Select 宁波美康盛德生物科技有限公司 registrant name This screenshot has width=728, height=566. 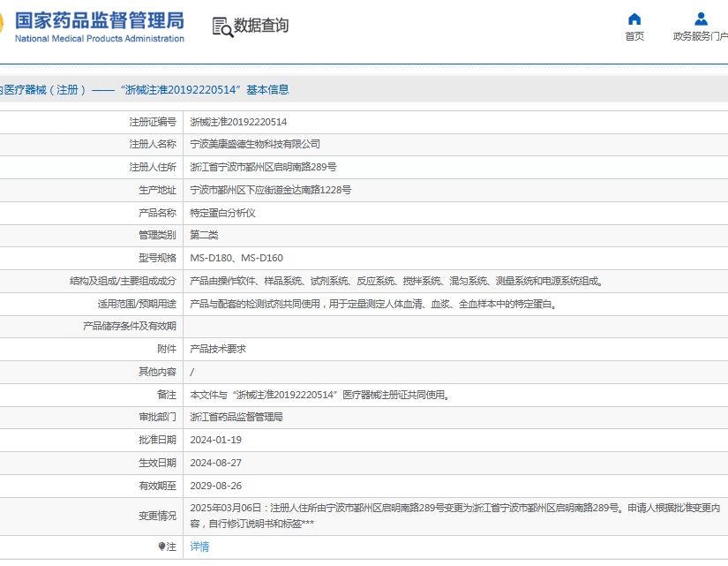(x=255, y=145)
